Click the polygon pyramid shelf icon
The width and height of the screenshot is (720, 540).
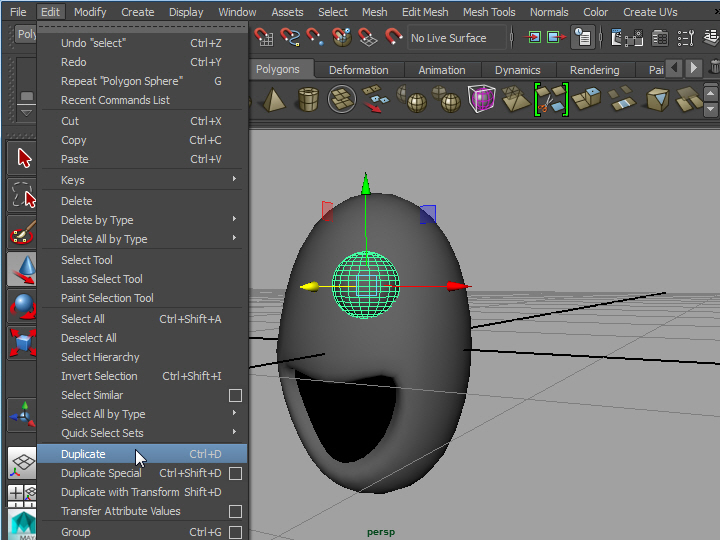(x=273, y=99)
